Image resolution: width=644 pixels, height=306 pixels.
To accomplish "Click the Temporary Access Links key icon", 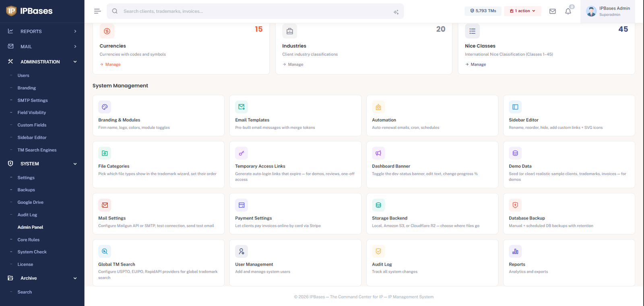I will pos(242,153).
